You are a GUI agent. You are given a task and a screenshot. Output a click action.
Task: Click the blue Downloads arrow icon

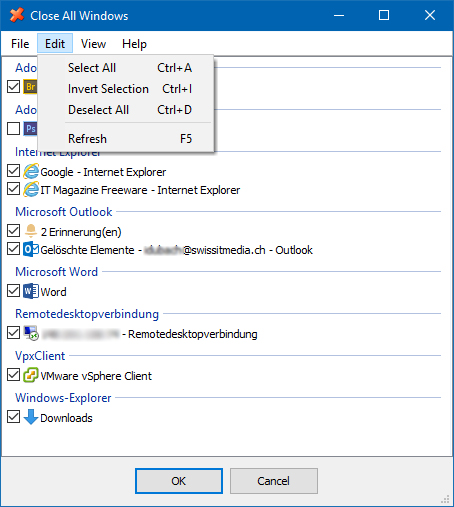31,417
